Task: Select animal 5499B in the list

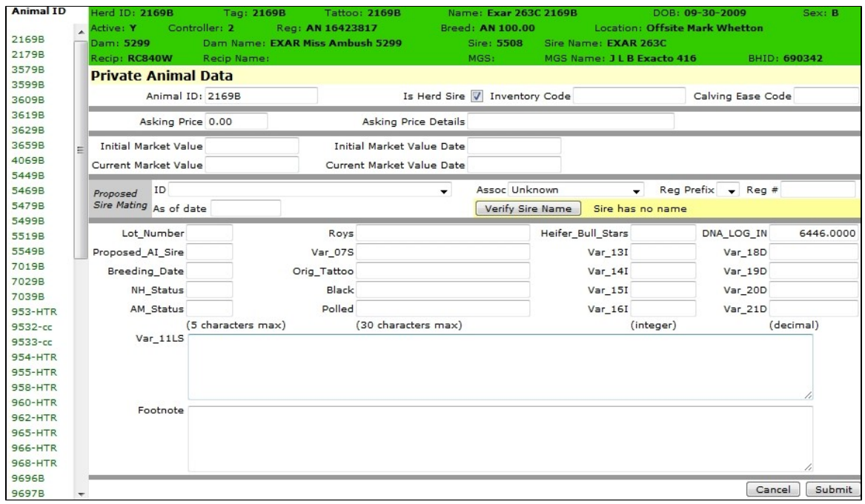Action: [x=28, y=221]
